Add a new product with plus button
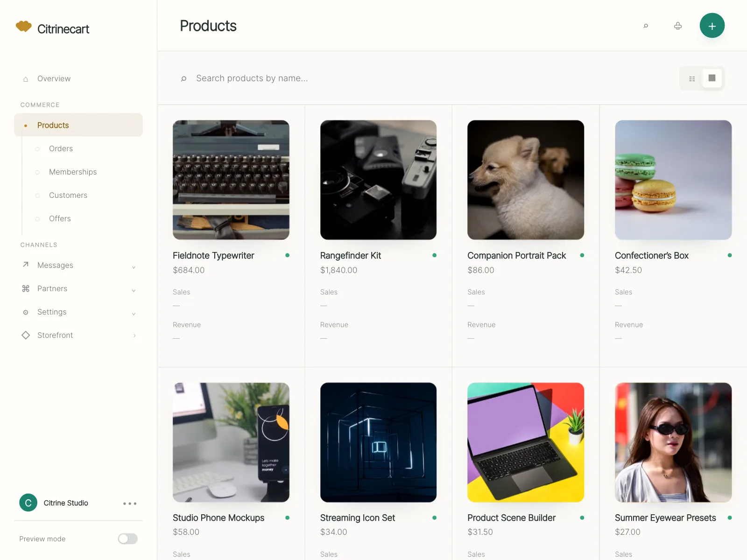 pos(712,26)
